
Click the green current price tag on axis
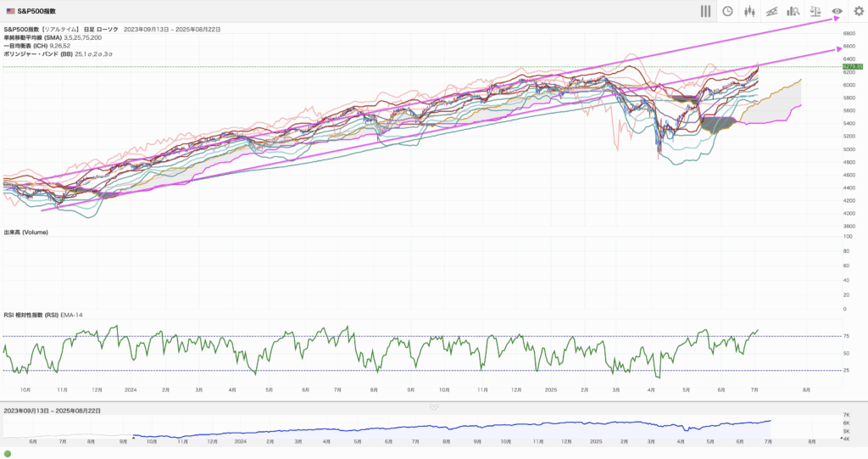[852, 66]
